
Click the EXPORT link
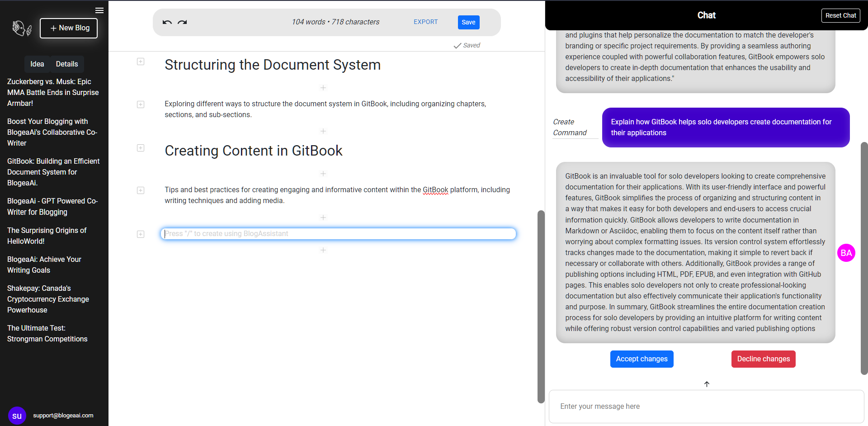click(425, 22)
